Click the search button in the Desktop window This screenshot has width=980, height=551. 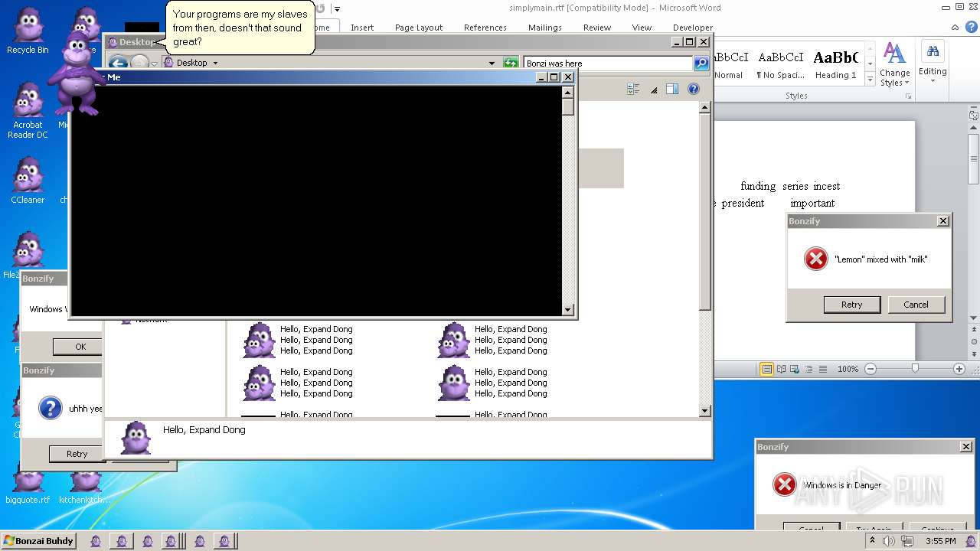[701, 64]
